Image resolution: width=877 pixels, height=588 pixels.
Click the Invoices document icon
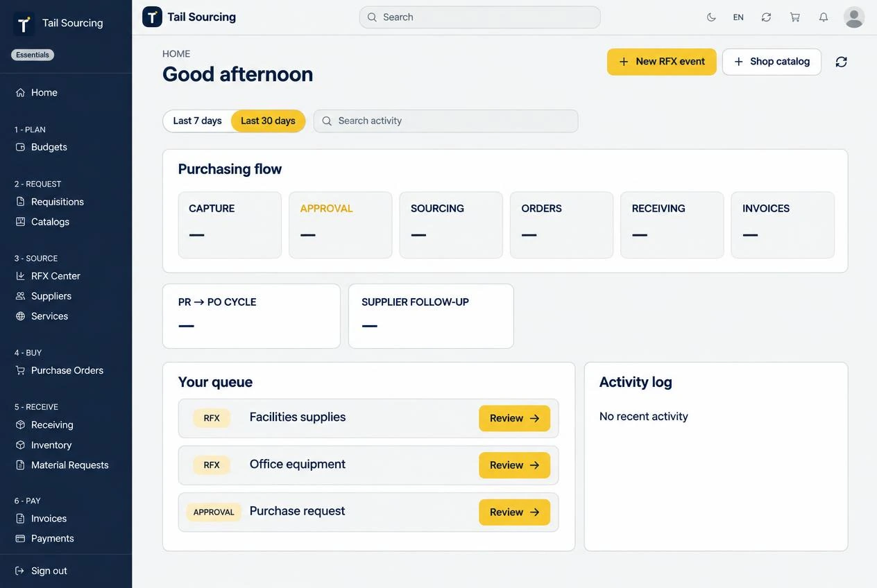tap(20, 519)
